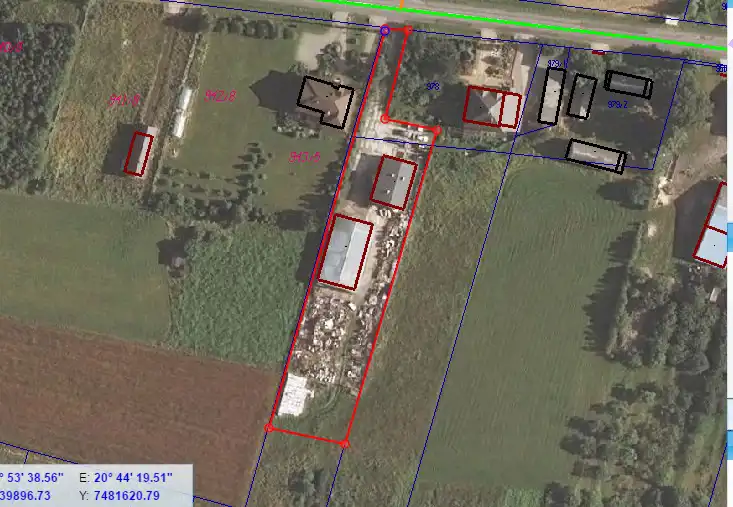Select the small red-outlined shed on far left
733x507 pixels.
coord(138,153)
